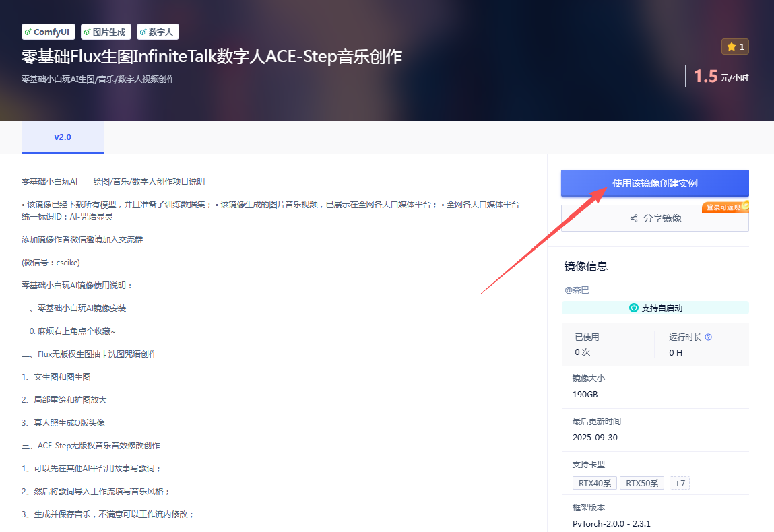Image resolution: width=774 pixels, height=532 pixels.
Task: Select the v2.0 version tab
Action: [63, 137]
